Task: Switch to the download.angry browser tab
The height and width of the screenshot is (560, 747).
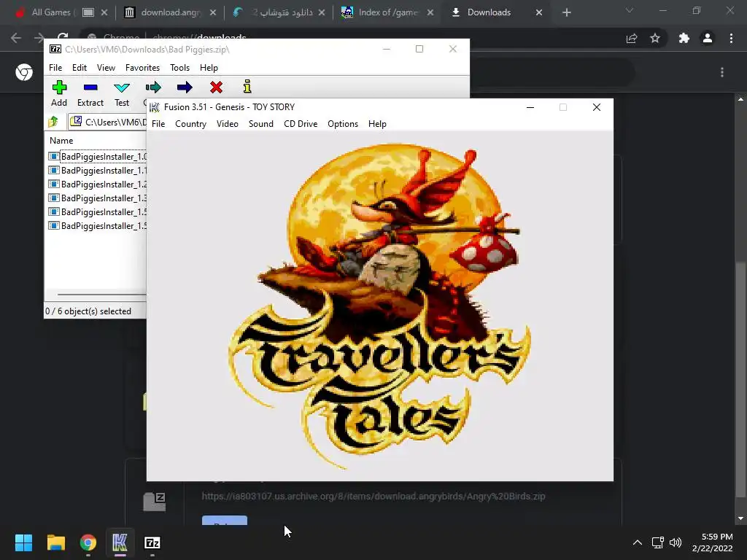Action: pos(171,12)
